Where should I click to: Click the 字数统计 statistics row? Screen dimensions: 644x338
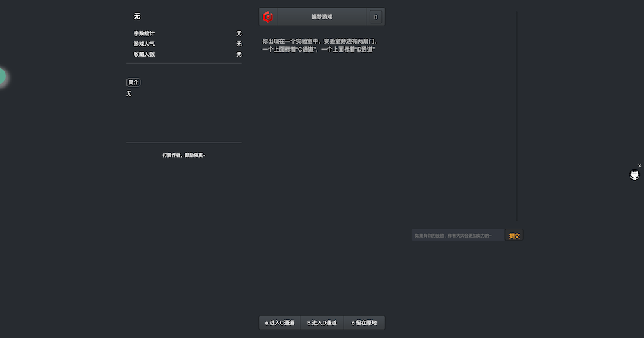tap(187, 33)
